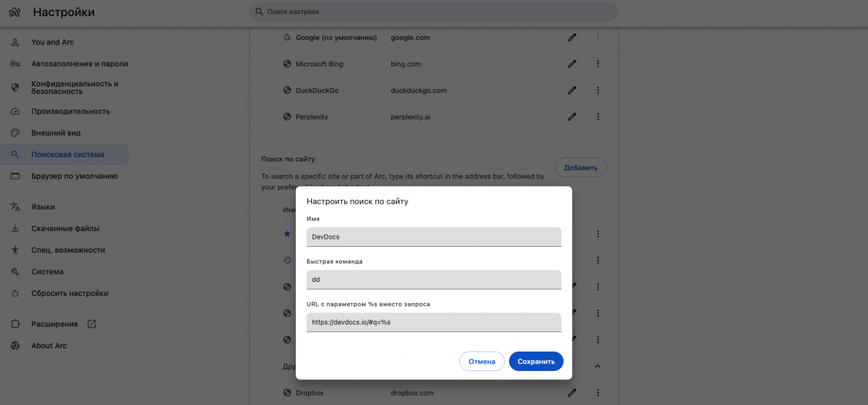Click the puzzle icon for Расширения
The width and height of the screenshot is (868, 405).
click(x=15, y=324)
